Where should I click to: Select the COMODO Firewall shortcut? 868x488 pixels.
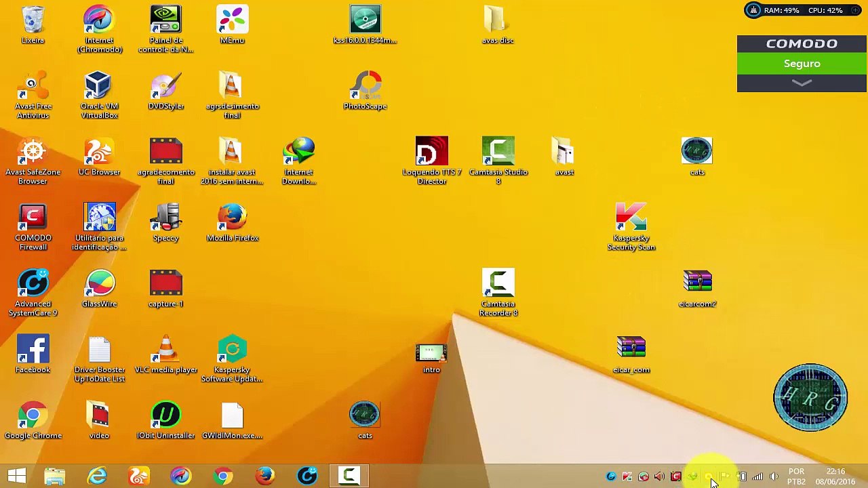click(33, 227)
